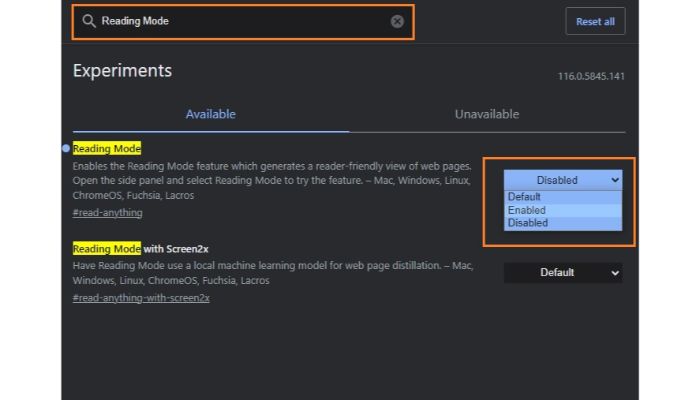
Task: Click the highlighted Reading Mode flag title
Action: 107,149
